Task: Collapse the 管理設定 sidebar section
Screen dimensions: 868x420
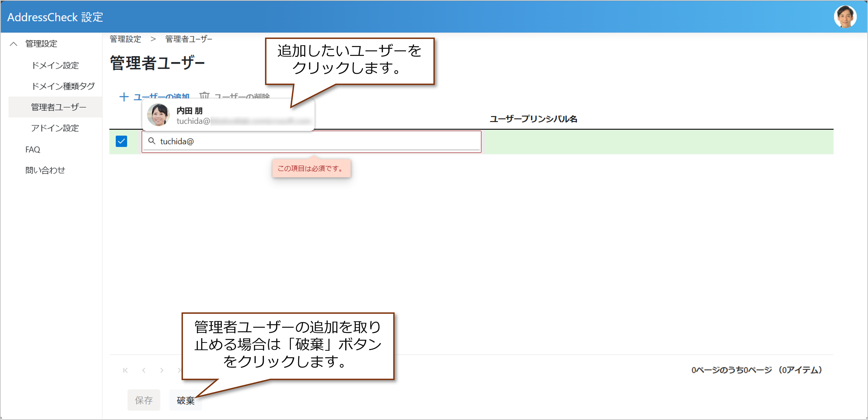Action: tap(13, 44)
